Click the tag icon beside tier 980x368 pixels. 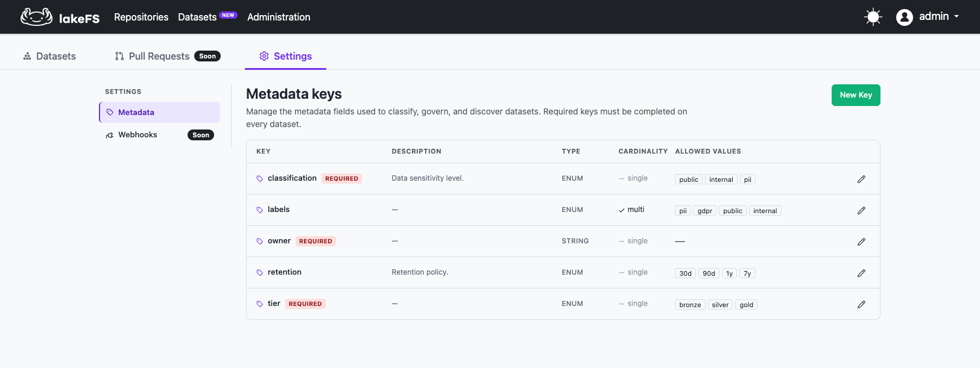260,304
